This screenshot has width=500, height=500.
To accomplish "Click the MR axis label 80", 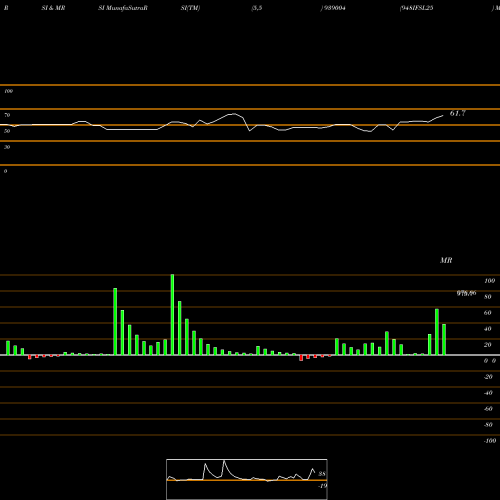I will 488,297.
